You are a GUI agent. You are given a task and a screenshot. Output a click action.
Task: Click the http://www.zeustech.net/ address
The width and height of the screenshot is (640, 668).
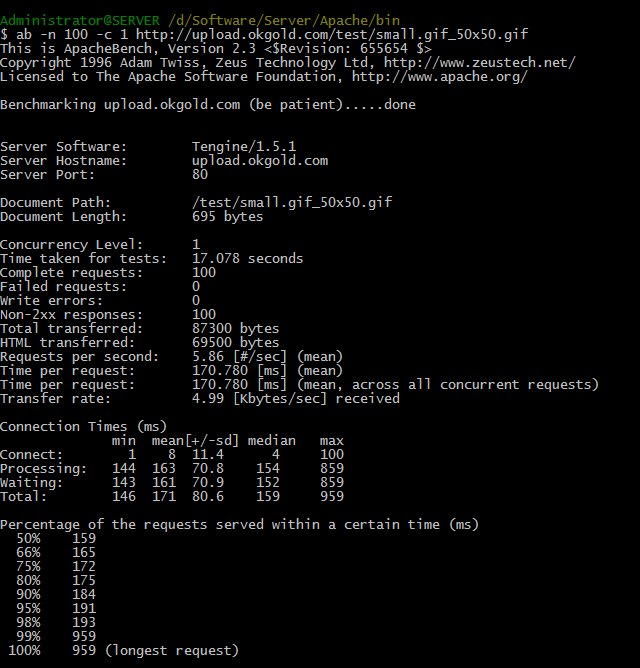tap(480, 63)
